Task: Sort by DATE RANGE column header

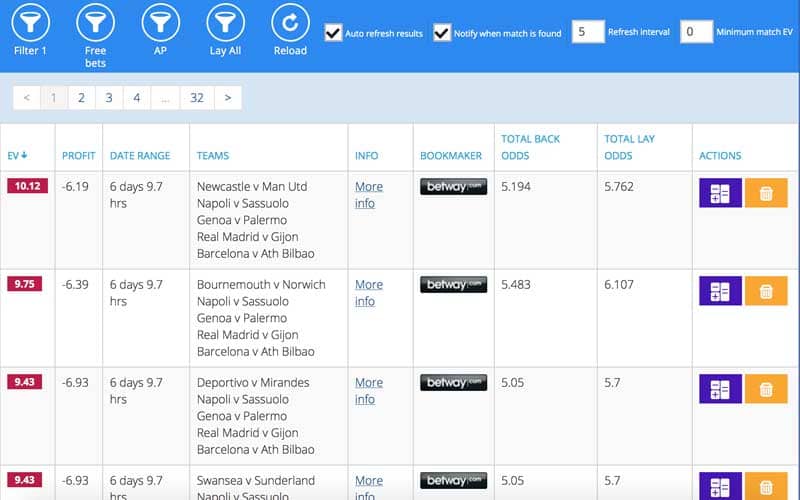Action: click(140, 156)
